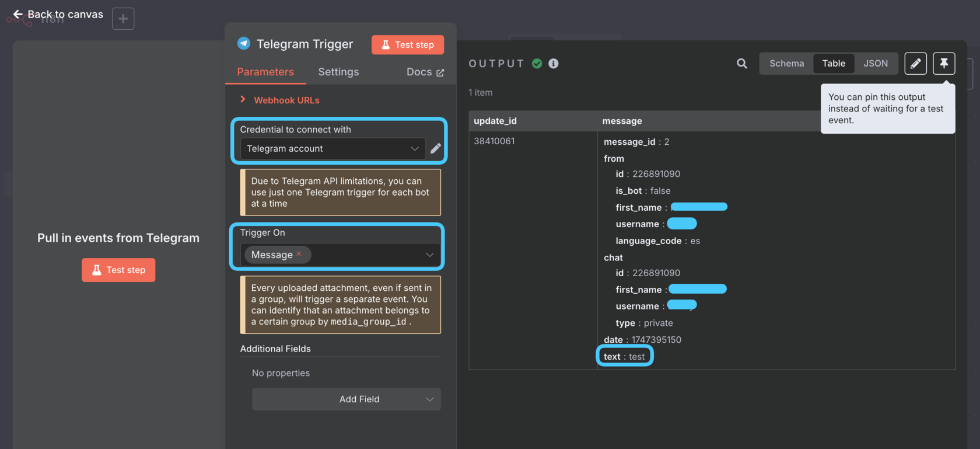Click the update_id column header
This screenshot has height=449, width=980.
495,121
